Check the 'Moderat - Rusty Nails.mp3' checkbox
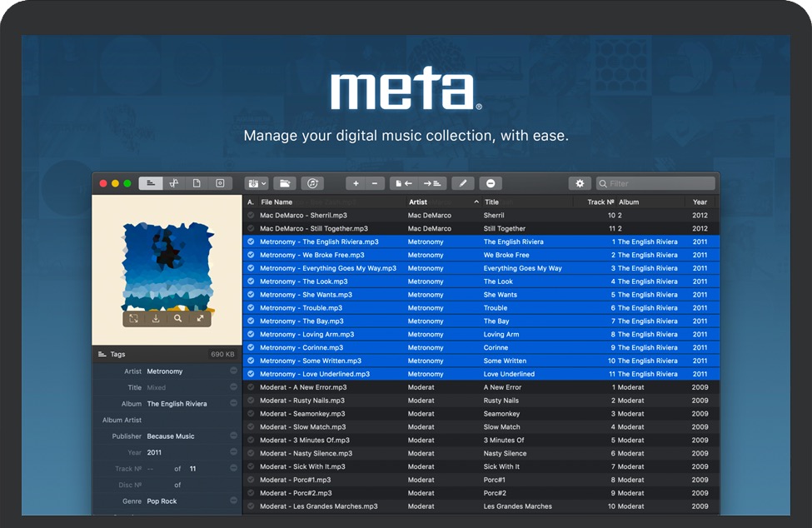 coord(251,401)
